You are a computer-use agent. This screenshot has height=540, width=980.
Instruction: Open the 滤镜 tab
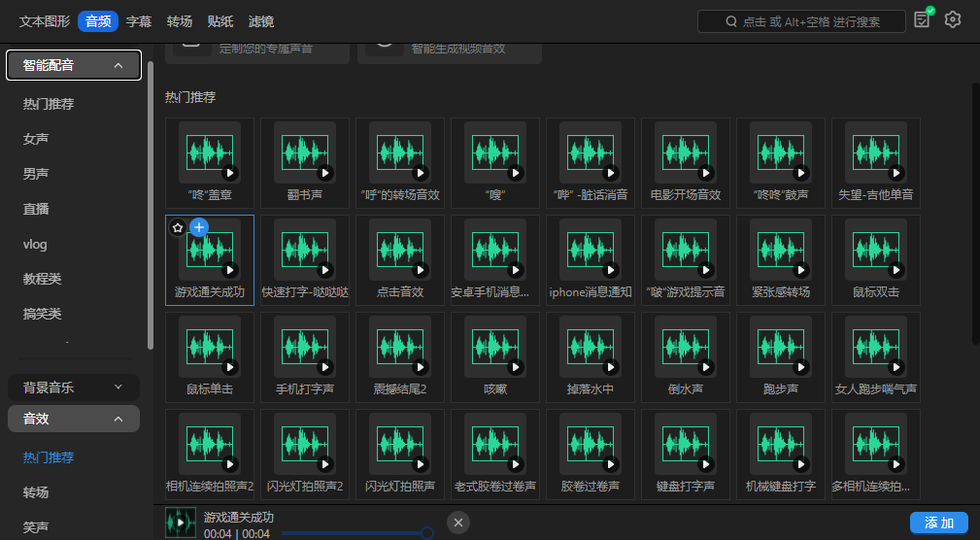(x=261, y=20)
